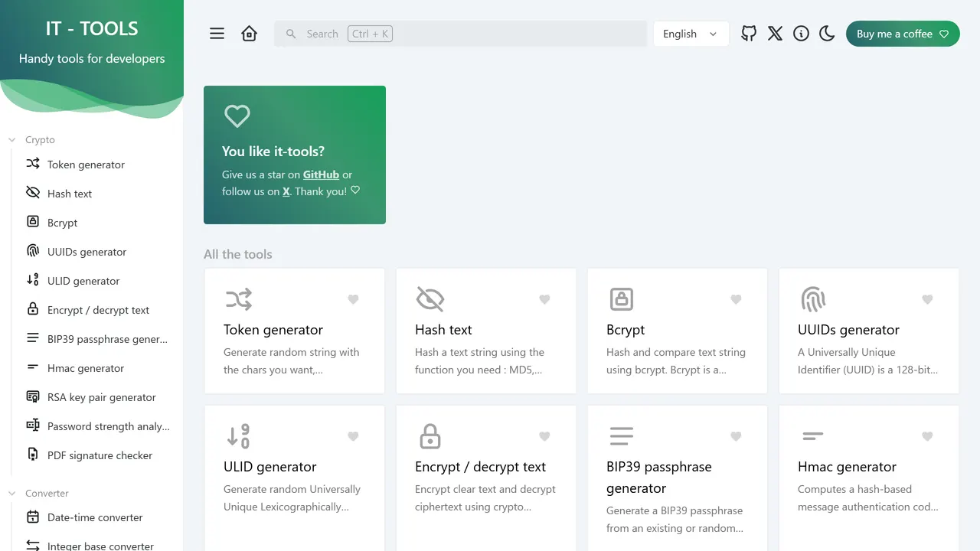Open the About info icon
Viewport: 980px width, 551px height.
[801, 34]
